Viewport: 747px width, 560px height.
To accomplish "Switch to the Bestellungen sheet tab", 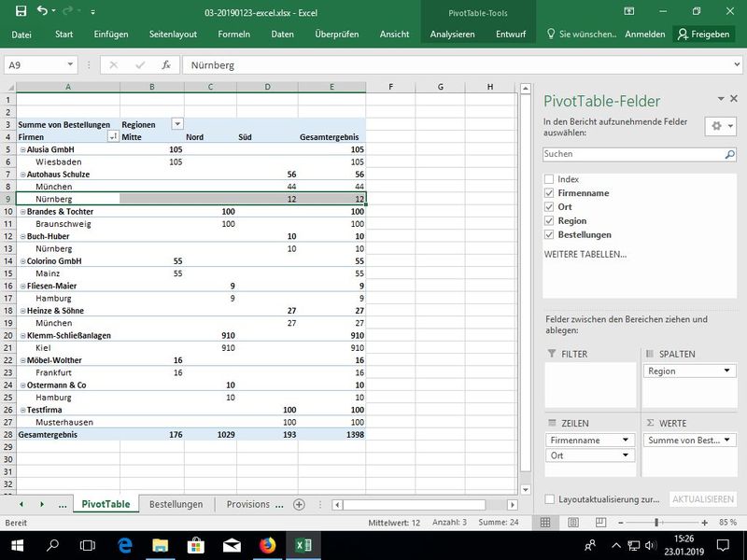I will coord(176,504).
